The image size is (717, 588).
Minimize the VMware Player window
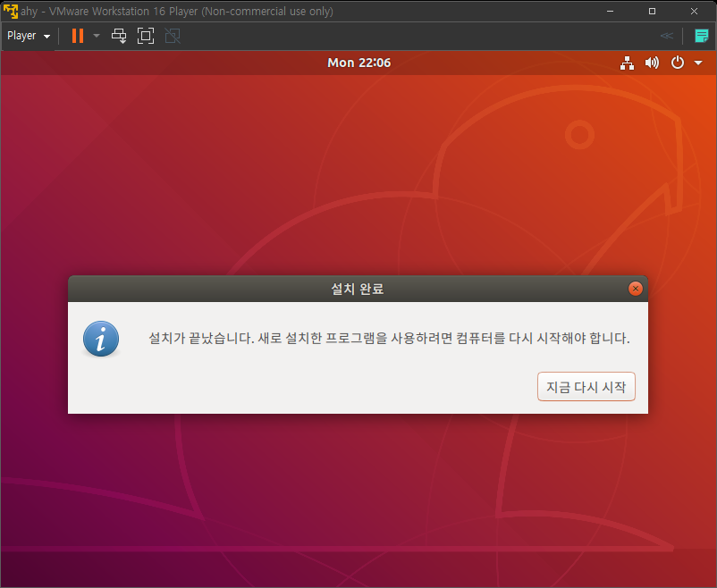610,11
